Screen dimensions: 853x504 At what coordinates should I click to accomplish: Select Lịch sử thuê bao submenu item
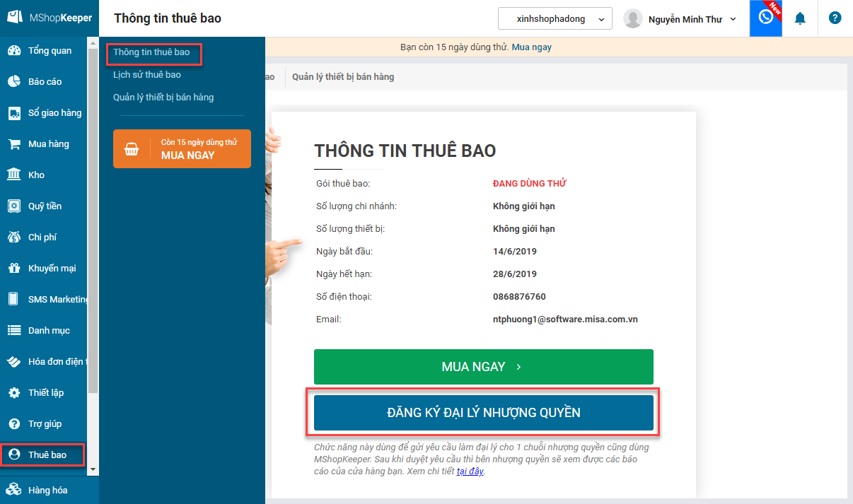[147, 75]
